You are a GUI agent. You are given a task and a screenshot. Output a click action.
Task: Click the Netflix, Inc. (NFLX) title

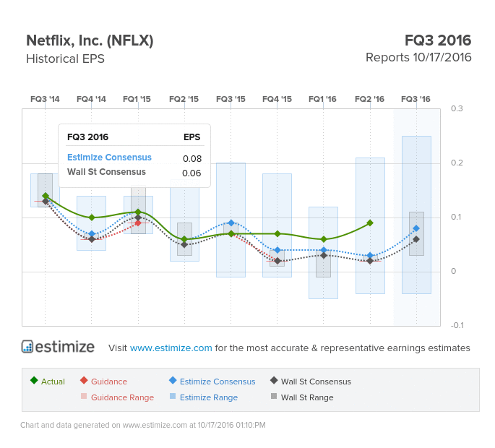[x=90, y=40]
